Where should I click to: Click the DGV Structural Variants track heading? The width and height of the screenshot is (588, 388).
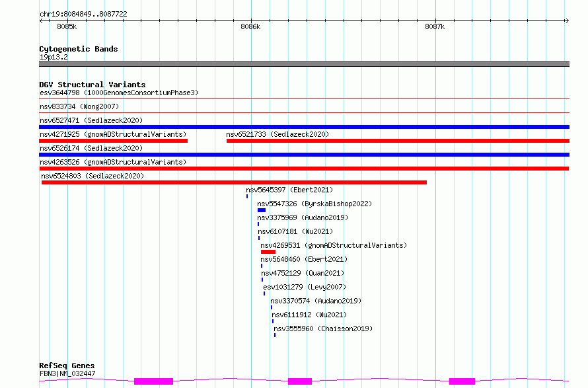coord(92,85)
